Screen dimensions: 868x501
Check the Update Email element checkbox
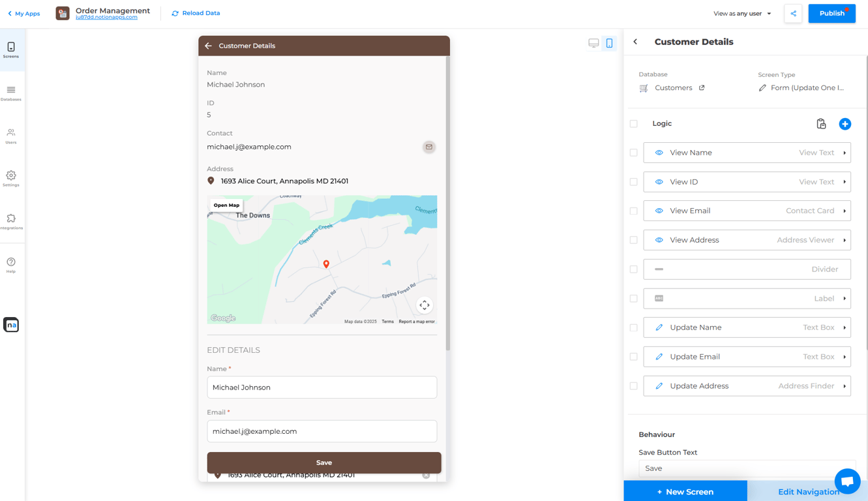pyautogui.click(x=634, y=357)
